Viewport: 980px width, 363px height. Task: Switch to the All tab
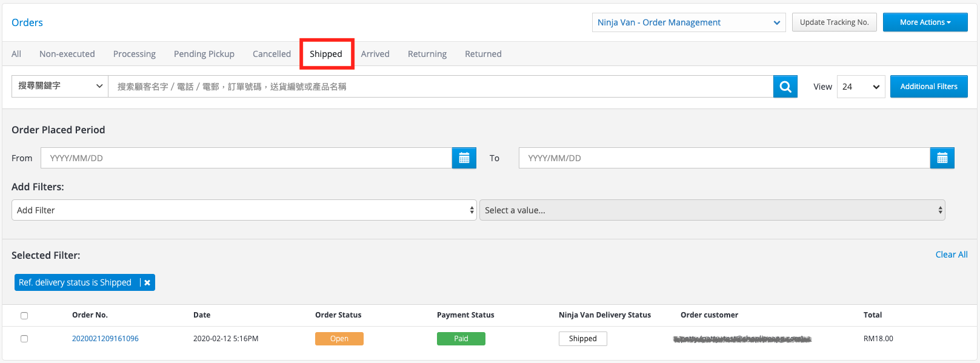tap(16, 54)
